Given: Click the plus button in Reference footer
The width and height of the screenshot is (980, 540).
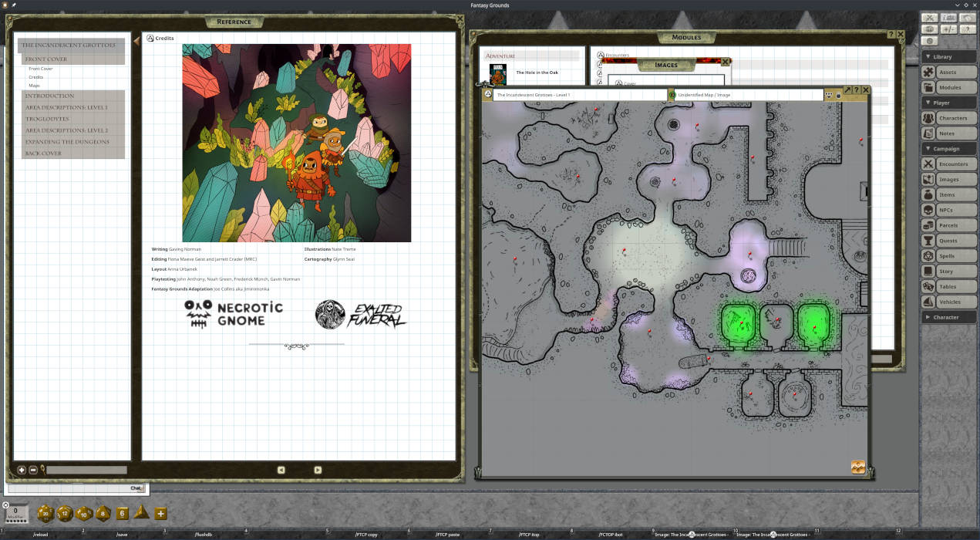Looking at the screenshot, I should (22, 470).
